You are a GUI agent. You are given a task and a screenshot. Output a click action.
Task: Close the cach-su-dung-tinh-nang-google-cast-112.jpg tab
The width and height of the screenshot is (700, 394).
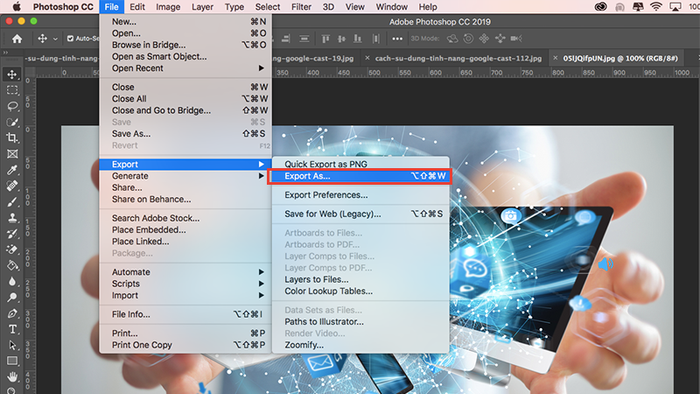pos(367,58)
